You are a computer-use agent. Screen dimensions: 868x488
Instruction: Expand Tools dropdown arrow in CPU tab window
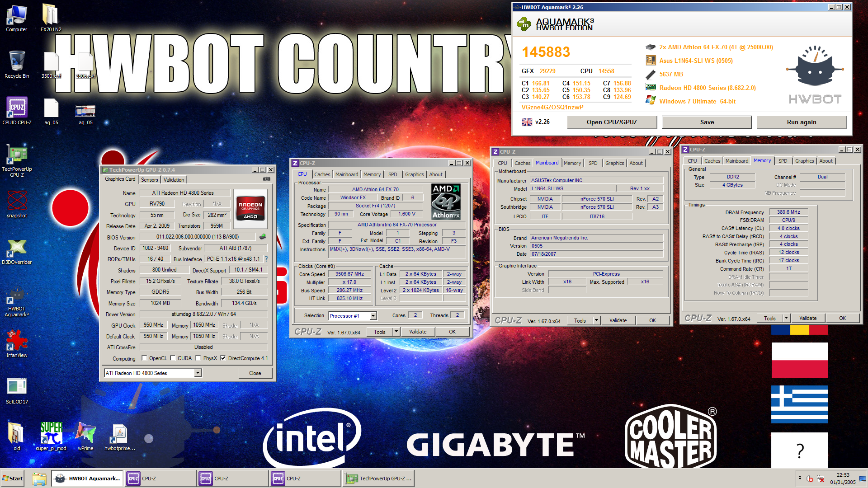(396, 332)
